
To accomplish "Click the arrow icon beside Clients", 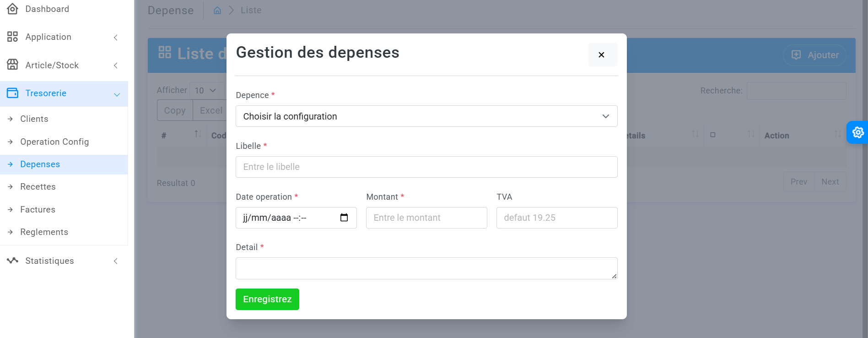I will (10, 119).
